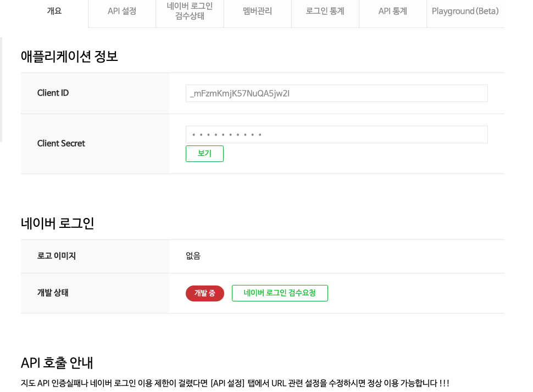
Task: Click the Client Secret label
Action: click(x=61, y=143)
